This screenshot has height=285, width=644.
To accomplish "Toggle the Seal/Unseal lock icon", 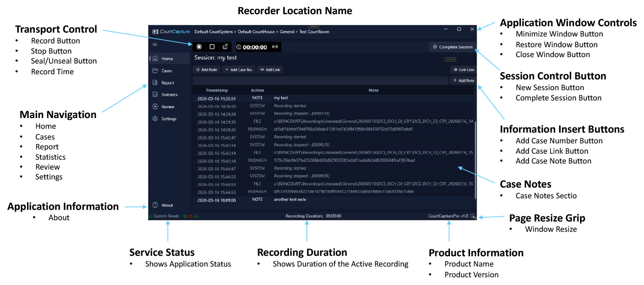I will coord(225,47).
